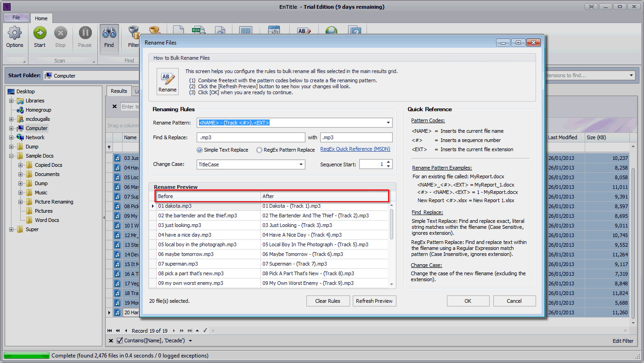Screen dimensions: 644x363
Task: Expand the Change Case TitleCase dropdown
Action: (x=301, y=164)
